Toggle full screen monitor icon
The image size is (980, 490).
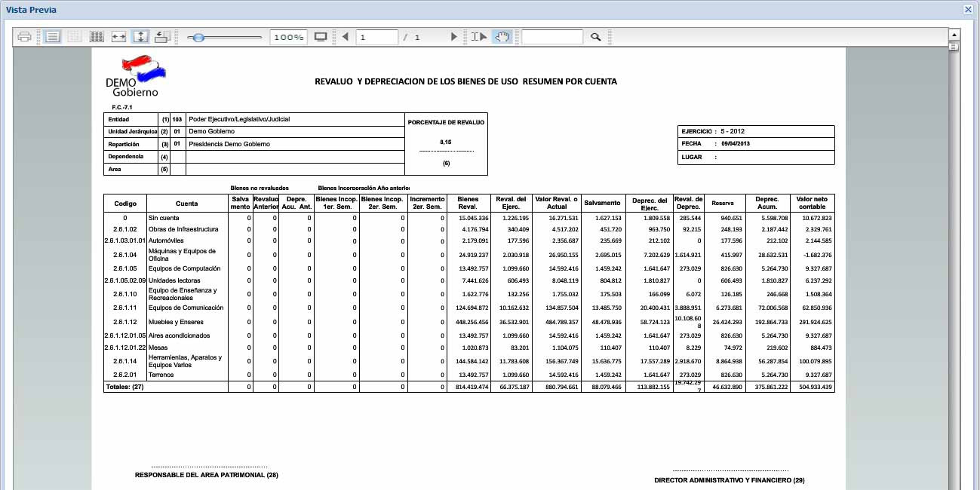point(321,37)
